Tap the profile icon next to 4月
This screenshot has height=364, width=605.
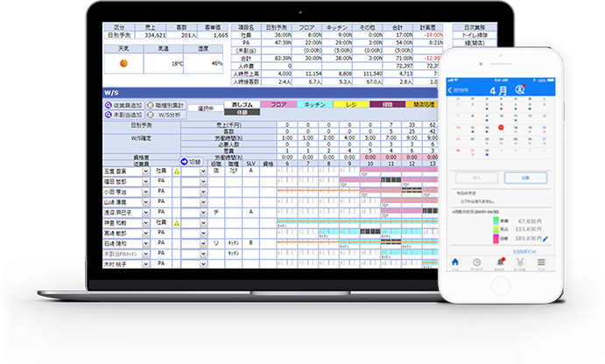click(x=519, y=89)
